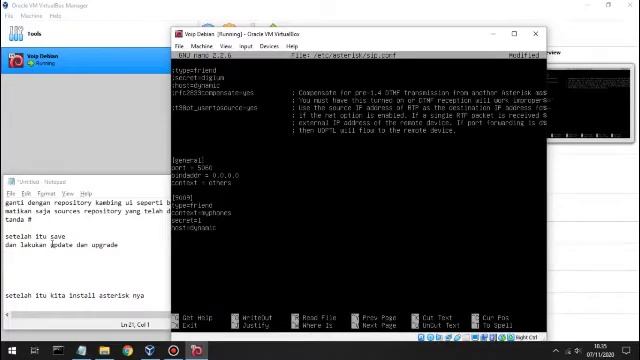Open the Command Prompt taskbar icon
This screenshot has width=640, height=360.
click(58, 351)
